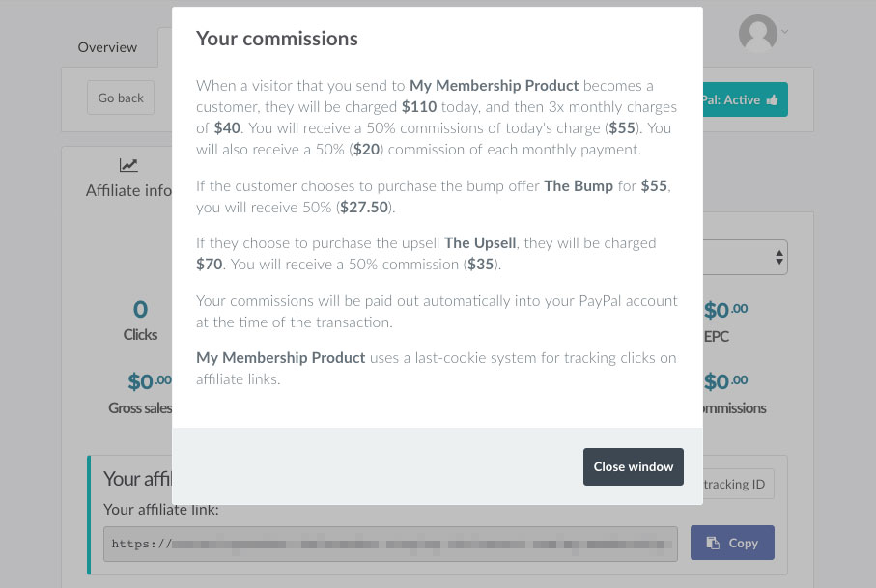876x588 pixels.
Task: Click the thumbs-up icon on PayPal Active
Action: (772, 100)
